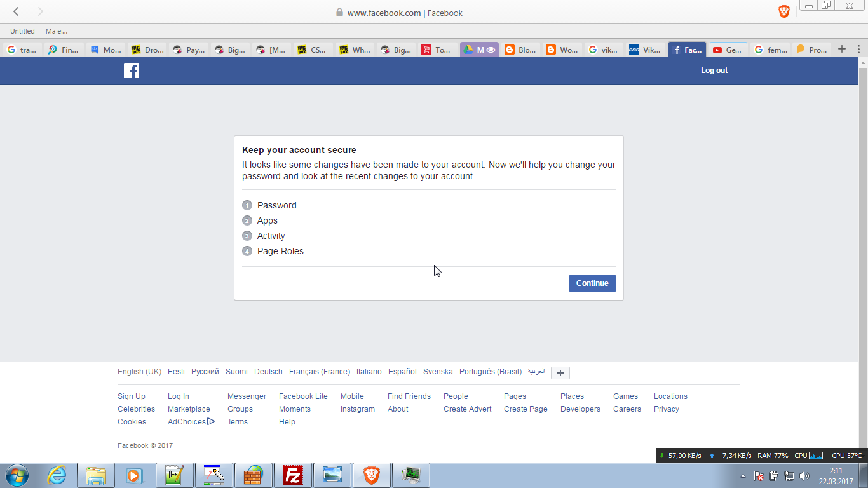Show more languages with the plus button
This screenshot has height=488, width=868.
[x=560, y=373]
